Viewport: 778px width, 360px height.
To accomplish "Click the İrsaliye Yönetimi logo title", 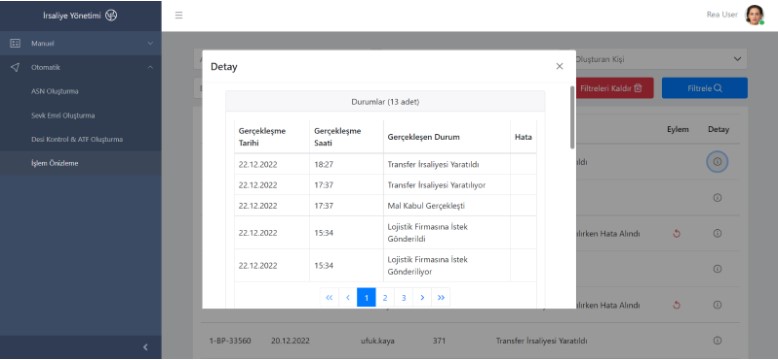I will [x=80, y=15].
